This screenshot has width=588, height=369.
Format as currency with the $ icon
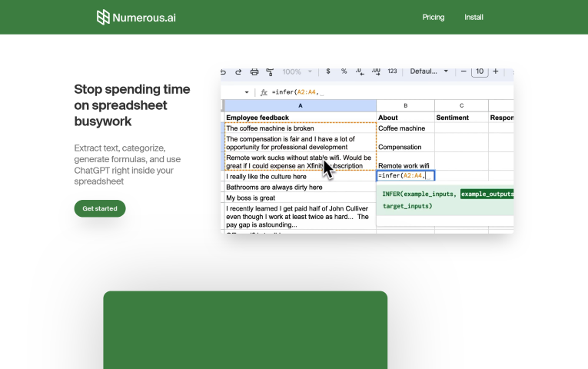pos(328,71)
